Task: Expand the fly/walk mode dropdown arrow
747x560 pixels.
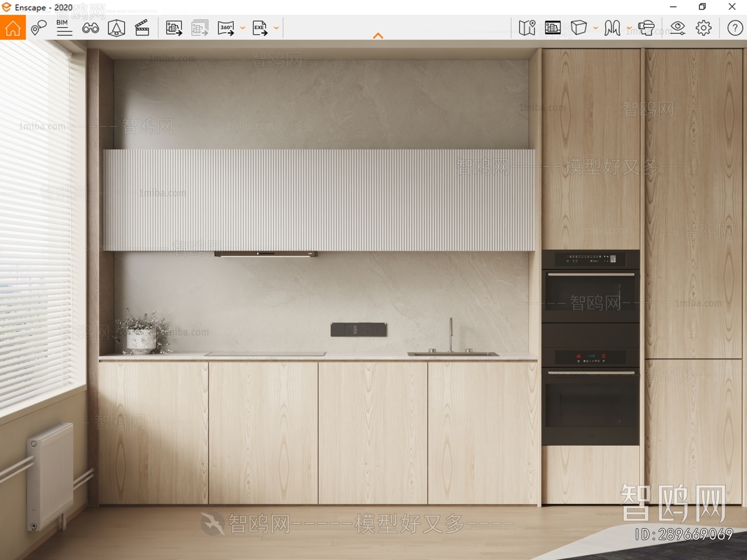Action: [629, 28]
